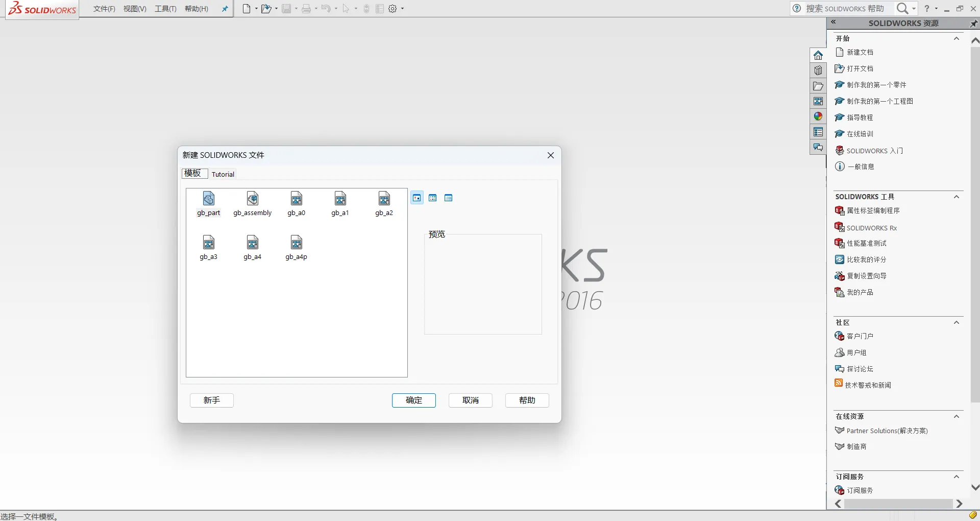Viewport: 980px width, 521px height.
Task: Click the 帮助 button in dialog
Action: 527,400
